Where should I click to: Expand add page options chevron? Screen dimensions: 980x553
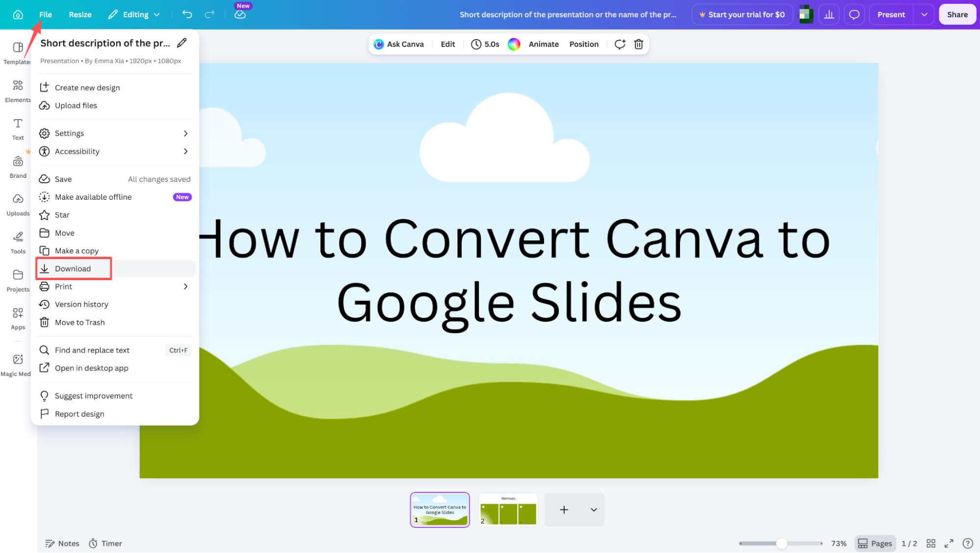click(x=594, y=510)
